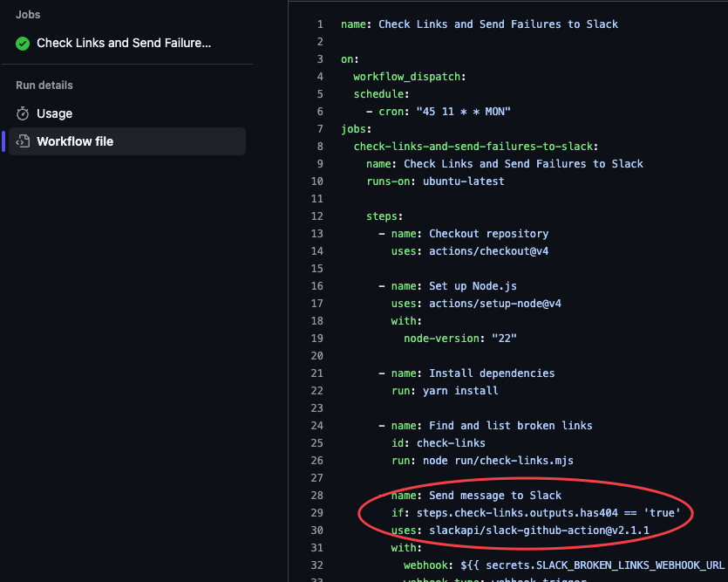The height and width of the screenshot is (582, 728).
Task: Click line number 29 in the gutter
Action: [x=317, y=513]
